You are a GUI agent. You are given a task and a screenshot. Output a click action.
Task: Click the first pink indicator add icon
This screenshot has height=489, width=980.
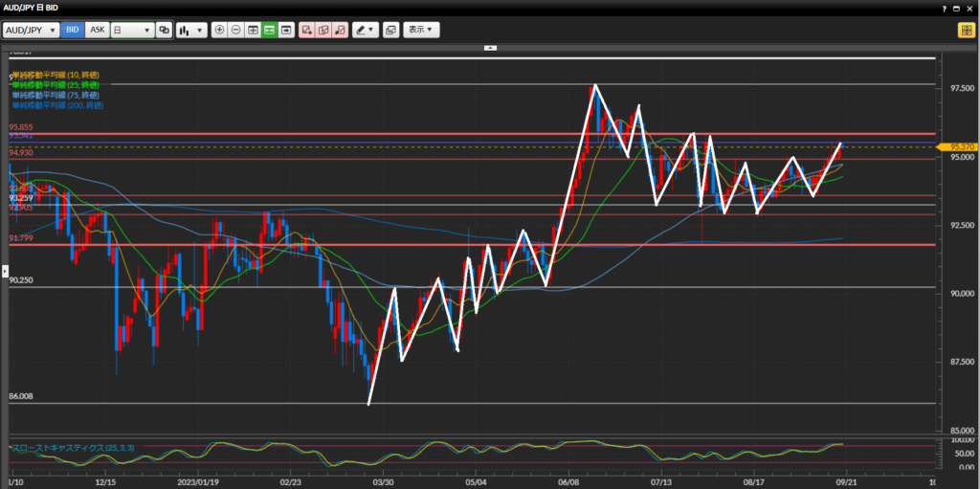(307, 30)
